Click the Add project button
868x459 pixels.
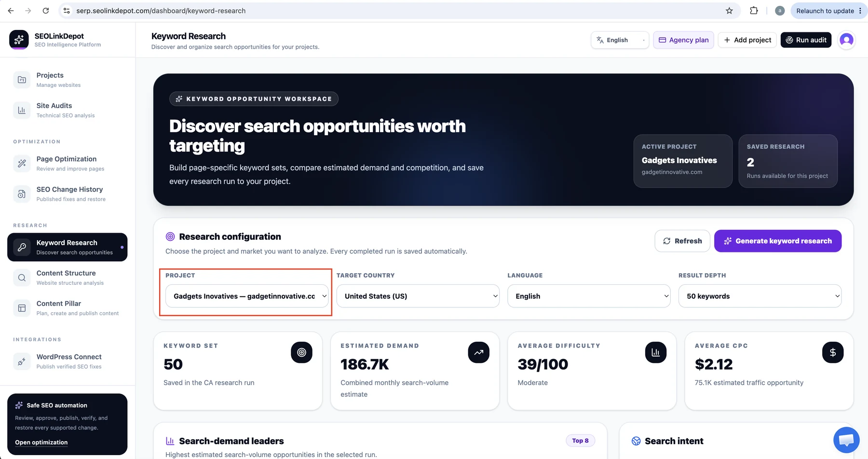pyautogui.click(x=747, y=40)
